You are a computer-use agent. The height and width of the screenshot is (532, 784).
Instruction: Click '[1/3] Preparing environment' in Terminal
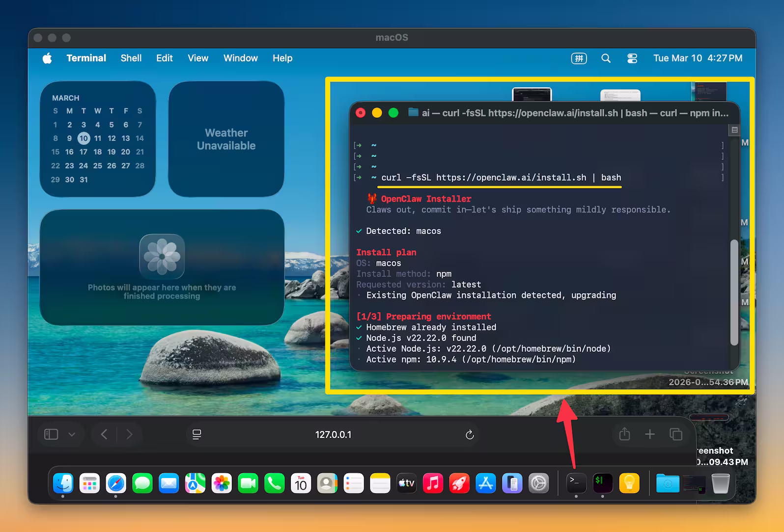pos(423,317)
